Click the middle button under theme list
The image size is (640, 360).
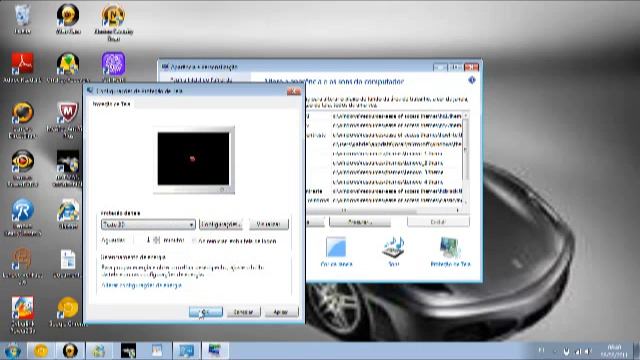(360, 222)
